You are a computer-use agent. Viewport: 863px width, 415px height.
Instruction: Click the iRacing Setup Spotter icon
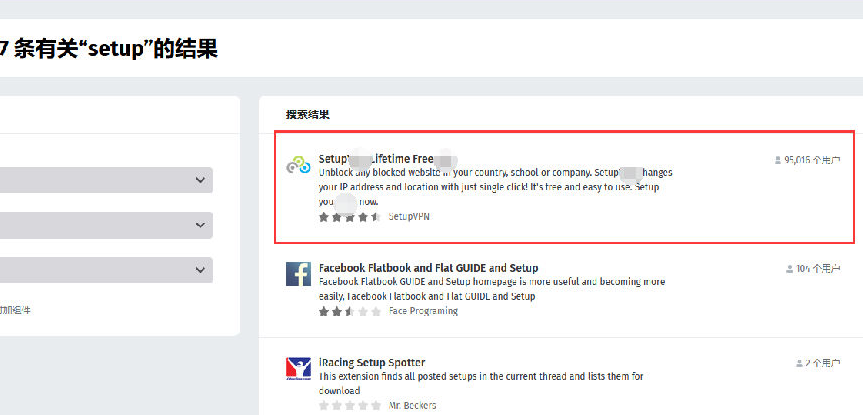tap(298, 369)
